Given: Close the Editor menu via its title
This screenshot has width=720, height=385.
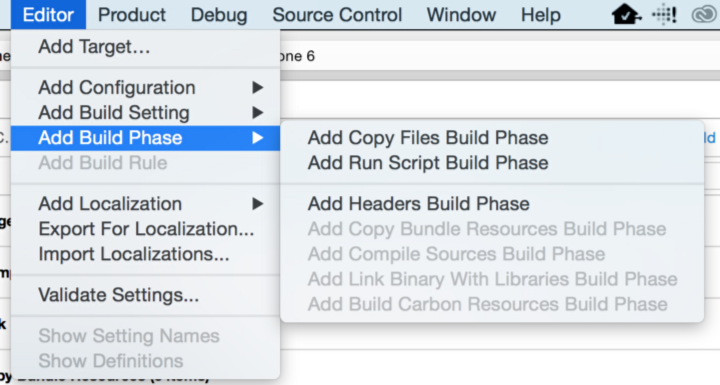Looking at the screenshot, I should pos(48,15).
